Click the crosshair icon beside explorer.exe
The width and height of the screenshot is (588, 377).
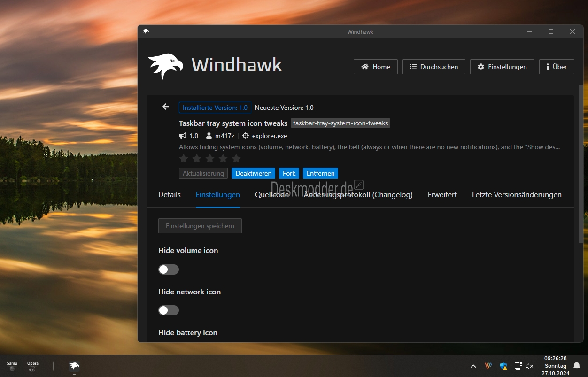click(246, 136)
